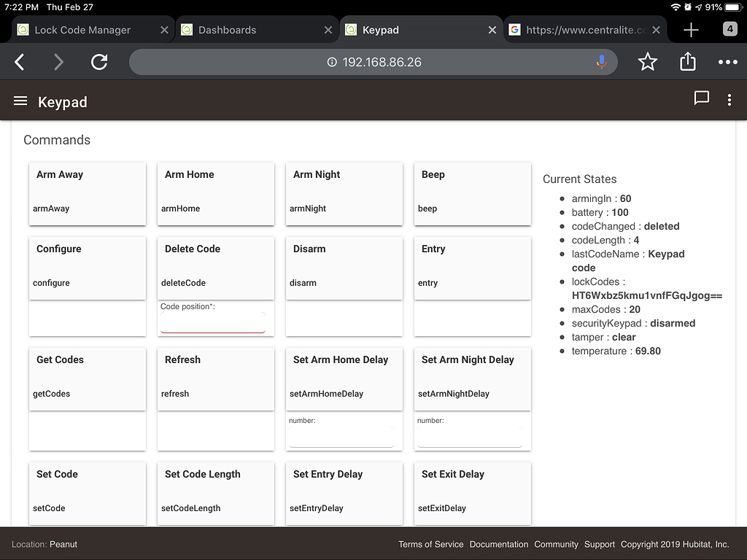Run the Entry command
747x560 pixels.
click(x=473, y=268)
